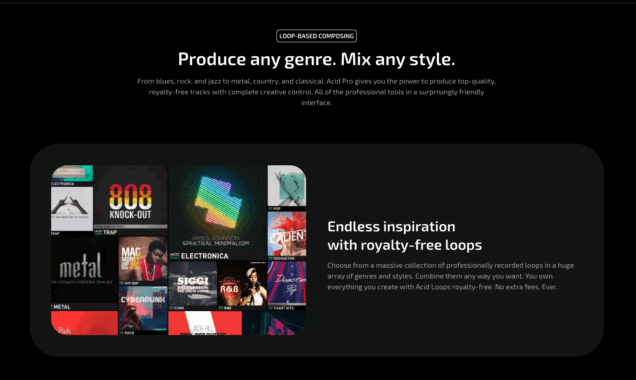Open the metal construction kit cover
Screen dimensions: 636x380
click(84, 269)
